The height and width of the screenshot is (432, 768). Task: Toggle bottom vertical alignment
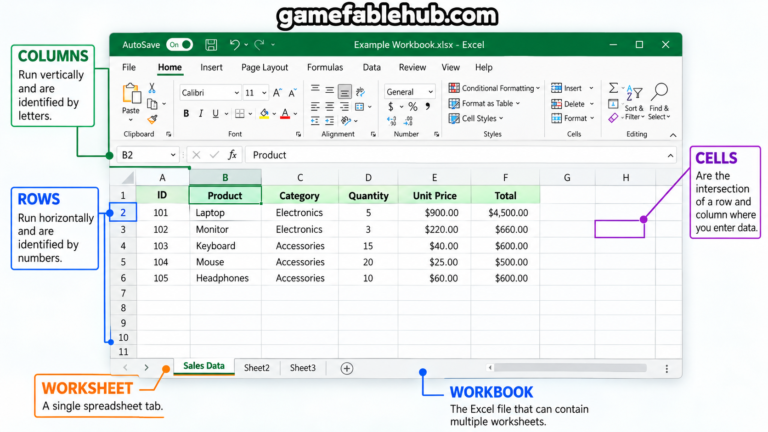pos(345,91)
